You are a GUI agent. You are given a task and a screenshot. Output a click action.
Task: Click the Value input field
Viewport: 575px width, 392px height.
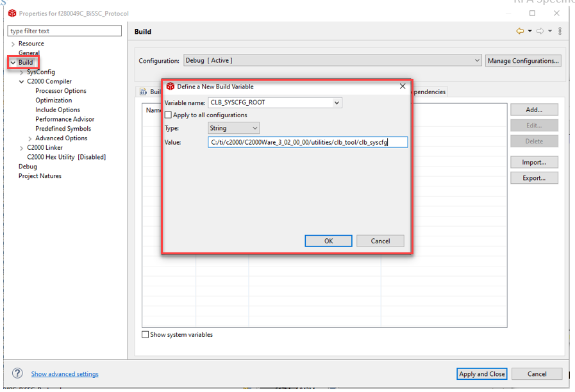[x=308, y=142]
